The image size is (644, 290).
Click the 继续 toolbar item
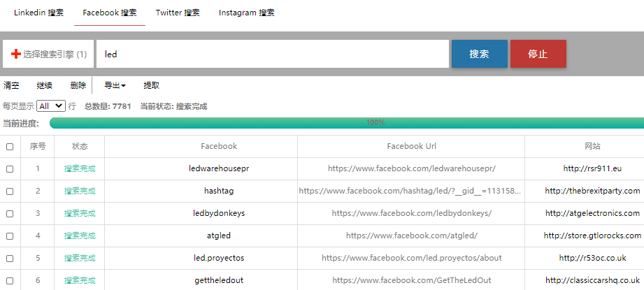(x=45, y=85)
